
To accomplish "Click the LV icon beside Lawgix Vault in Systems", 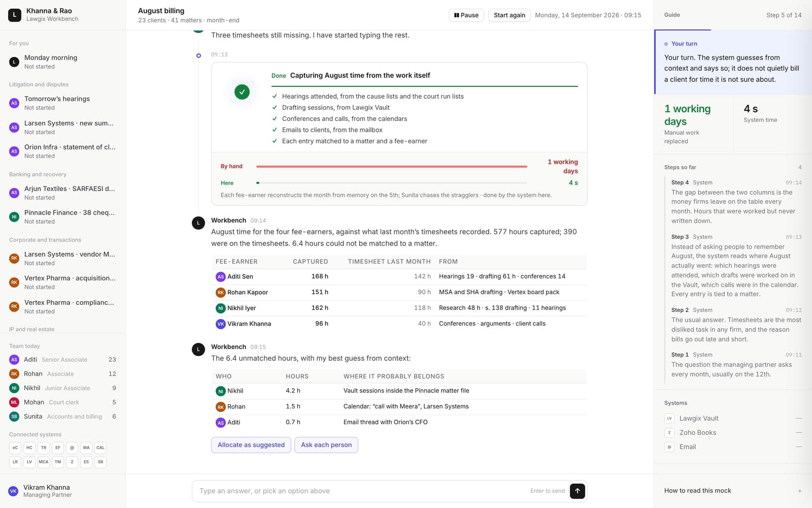I will (x=669, y=419).
